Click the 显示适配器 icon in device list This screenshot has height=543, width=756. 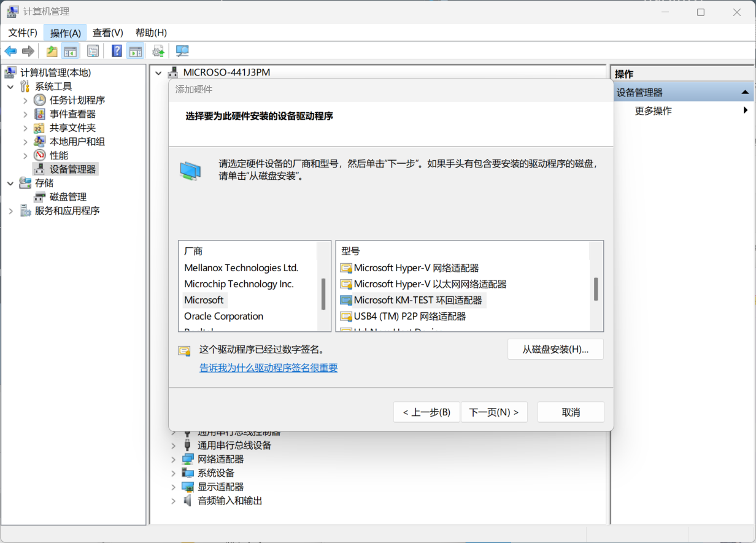(x=188, y=487)
